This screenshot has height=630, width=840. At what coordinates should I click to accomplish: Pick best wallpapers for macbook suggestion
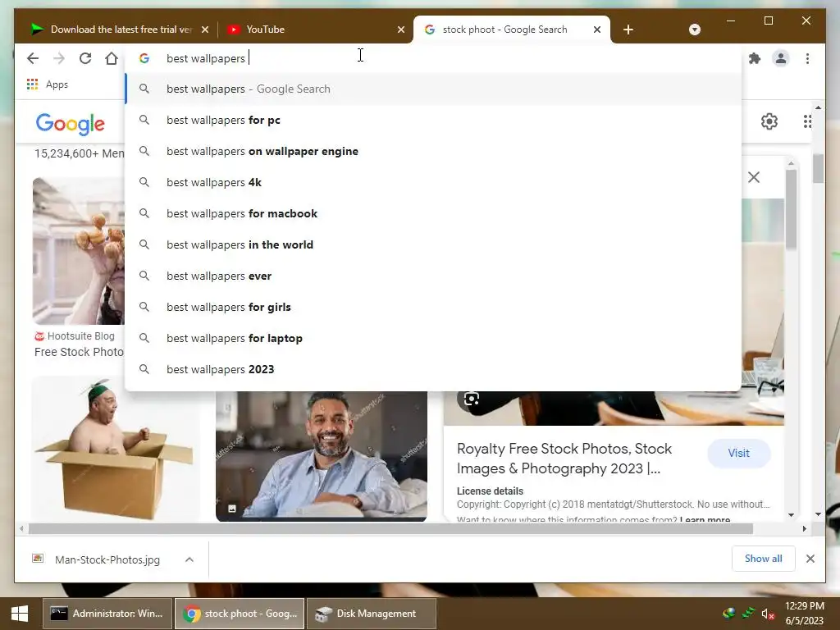[x=433, y=213]
